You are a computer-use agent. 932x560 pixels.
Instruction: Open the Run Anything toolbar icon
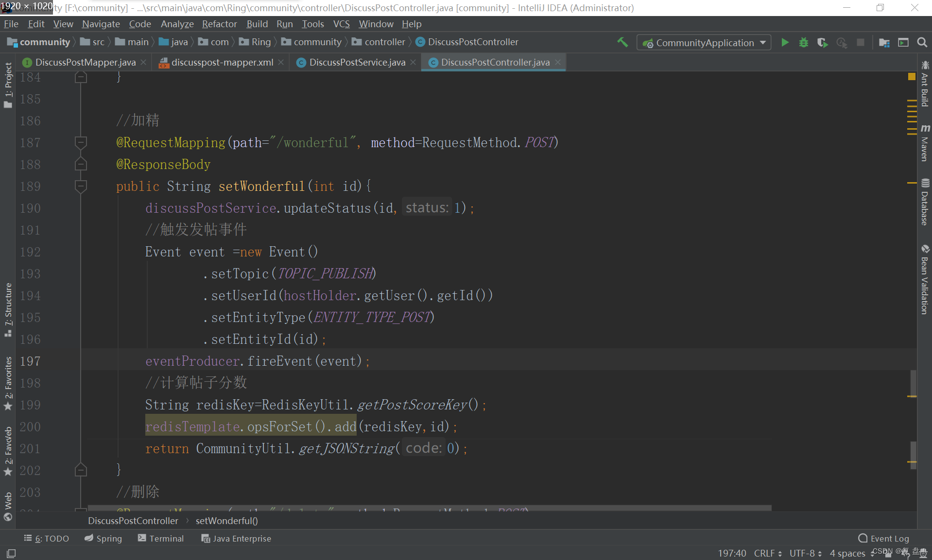tap(903, 42)
